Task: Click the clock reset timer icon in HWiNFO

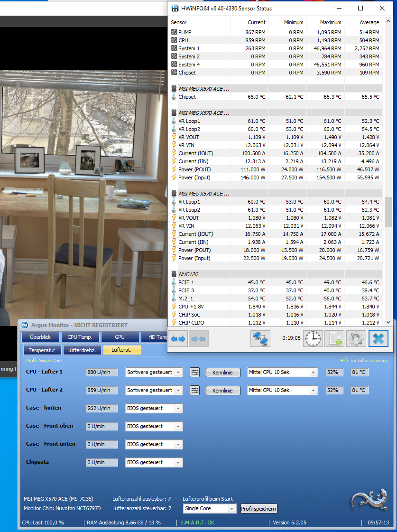Action: pos(313,338)
